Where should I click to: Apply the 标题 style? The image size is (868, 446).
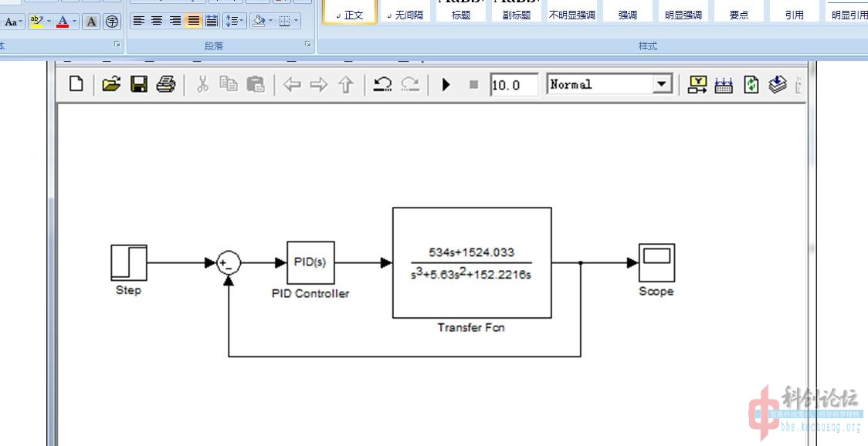click(460, 12)
